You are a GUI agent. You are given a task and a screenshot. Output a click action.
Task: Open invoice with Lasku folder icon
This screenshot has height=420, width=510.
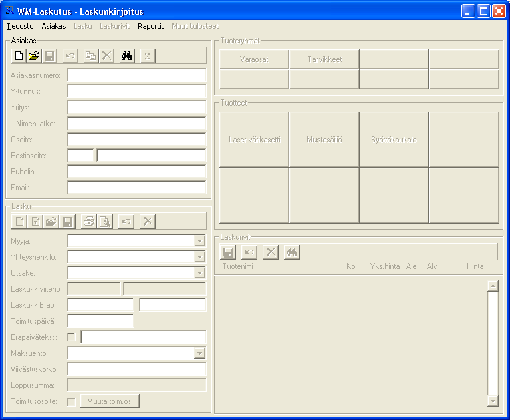(51, 222)
